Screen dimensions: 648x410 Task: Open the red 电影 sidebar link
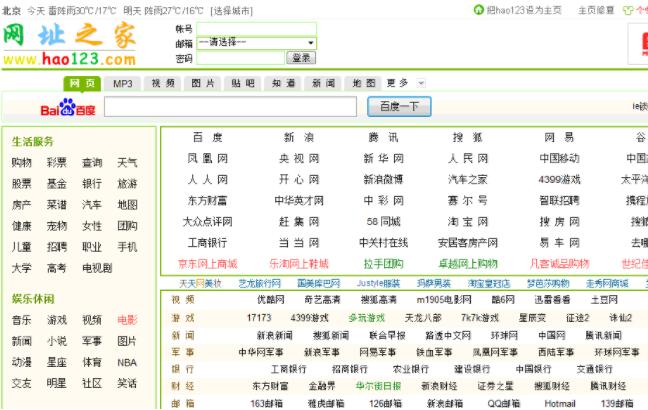click(127, 320)
